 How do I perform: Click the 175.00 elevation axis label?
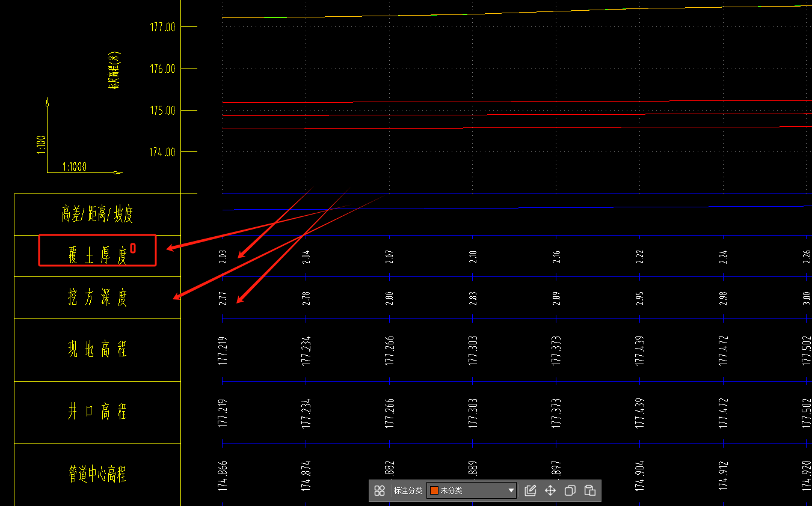point(162,111)
